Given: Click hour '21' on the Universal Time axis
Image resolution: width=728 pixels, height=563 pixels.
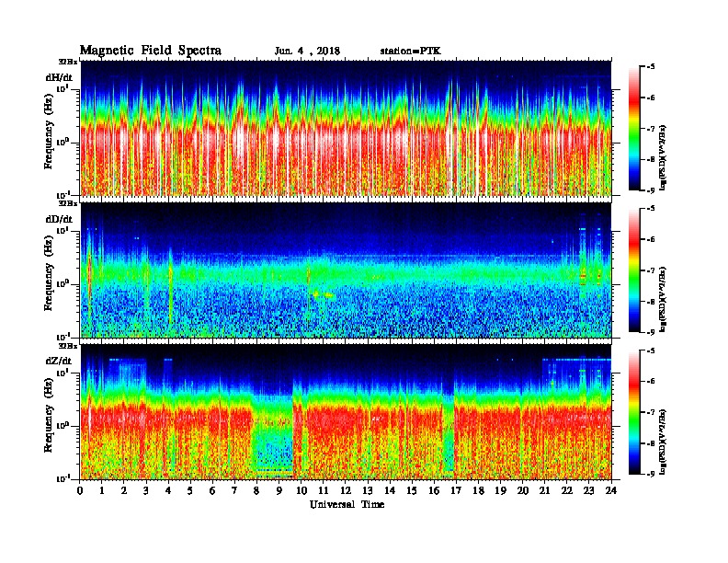Looking at the screenshot, I should tap(544, 491).
